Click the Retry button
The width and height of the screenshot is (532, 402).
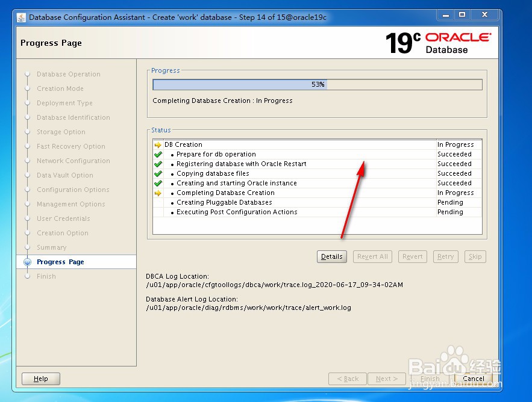tap(445, 256)
